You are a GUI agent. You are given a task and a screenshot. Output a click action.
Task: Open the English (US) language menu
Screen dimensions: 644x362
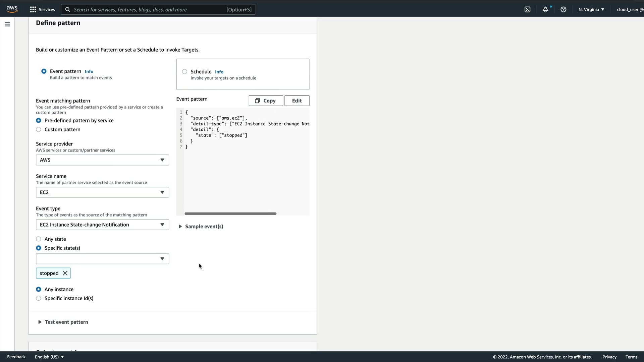click(x=49, y=357)
